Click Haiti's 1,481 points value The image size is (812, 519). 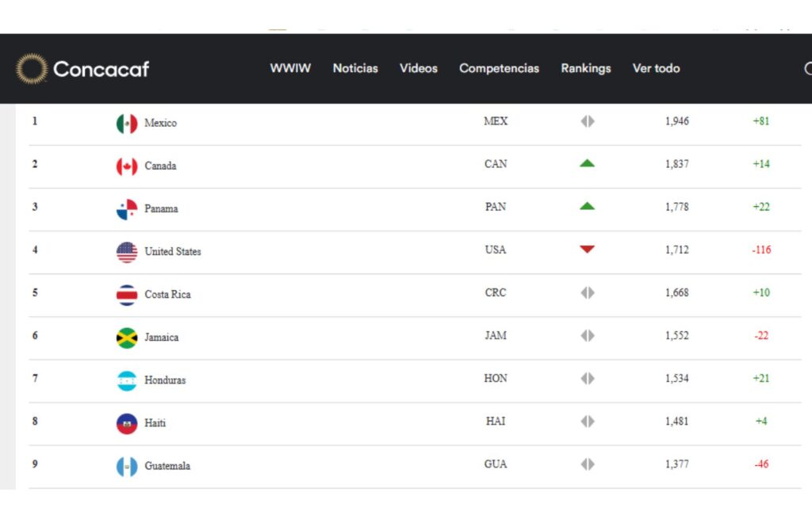click(677, 422)
